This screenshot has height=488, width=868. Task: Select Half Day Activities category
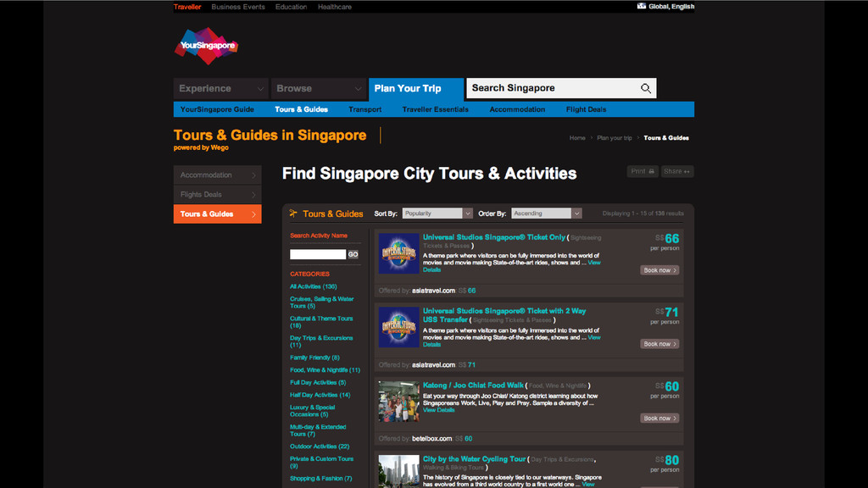(320, 395)
